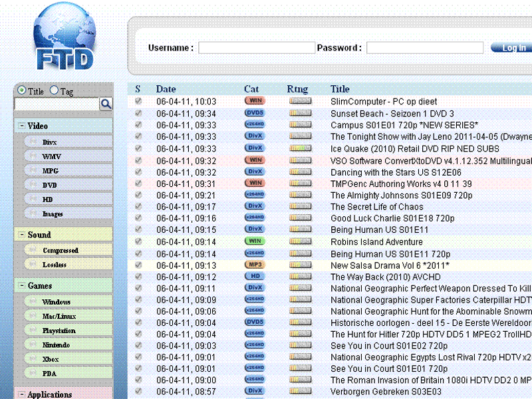Toggle status checkmark for Robins Island Adventure
The width and height of the screenshot is (532, 399).
click(x=138, y=241)
